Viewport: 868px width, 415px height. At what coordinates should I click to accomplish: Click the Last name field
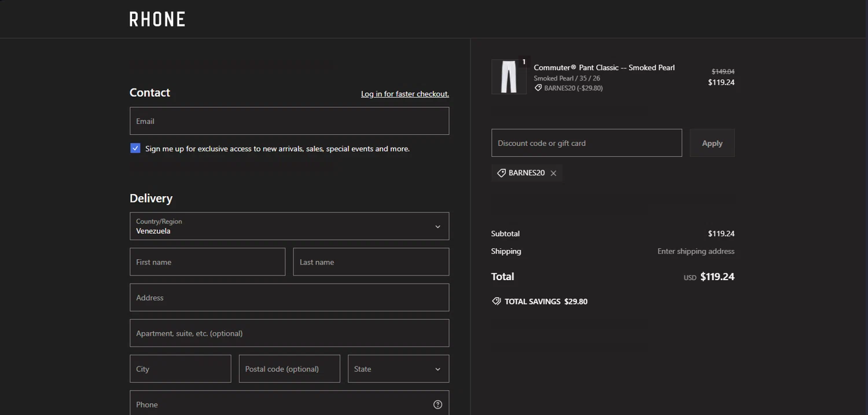(x=371, y=262)
